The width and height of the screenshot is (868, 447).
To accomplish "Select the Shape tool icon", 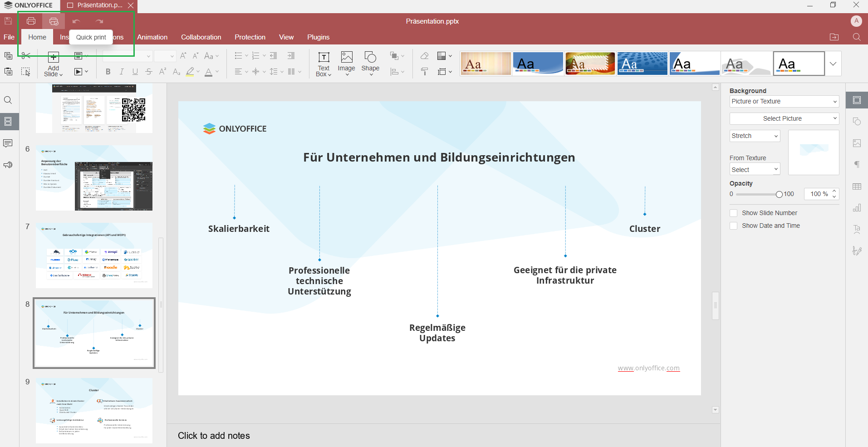I will coord(370,57).
